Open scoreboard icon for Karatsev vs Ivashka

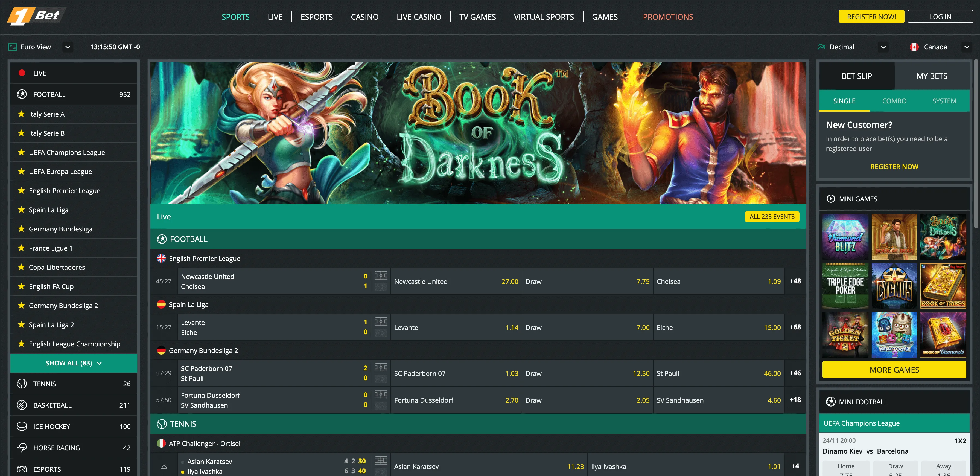[x=381, y=460]
